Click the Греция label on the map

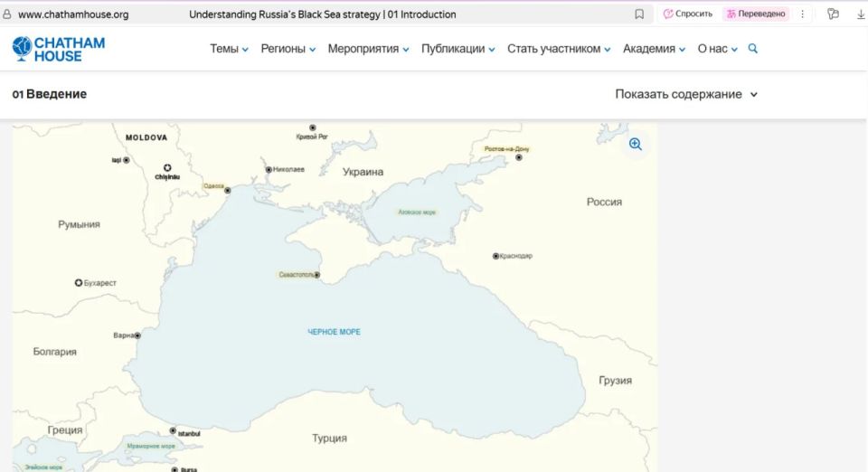coord(65,430)
